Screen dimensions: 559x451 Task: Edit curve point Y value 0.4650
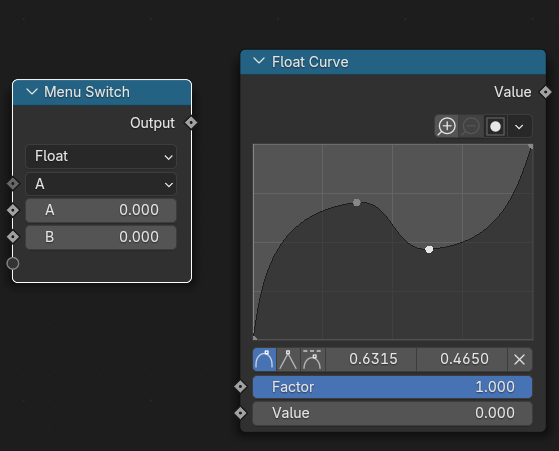point(462,359)
